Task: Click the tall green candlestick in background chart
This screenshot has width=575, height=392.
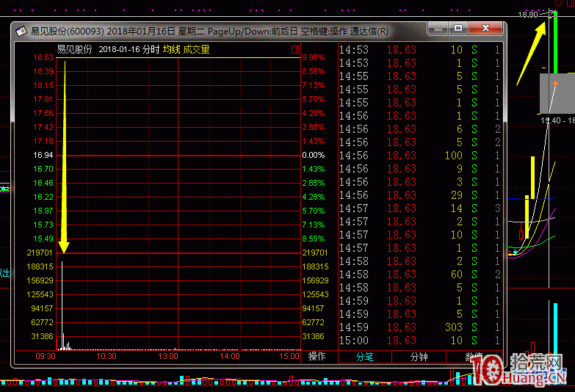Action: point(556,42)
